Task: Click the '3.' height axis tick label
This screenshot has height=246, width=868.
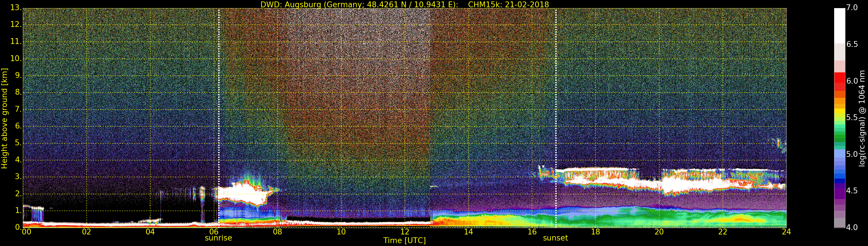Action: 18,177
